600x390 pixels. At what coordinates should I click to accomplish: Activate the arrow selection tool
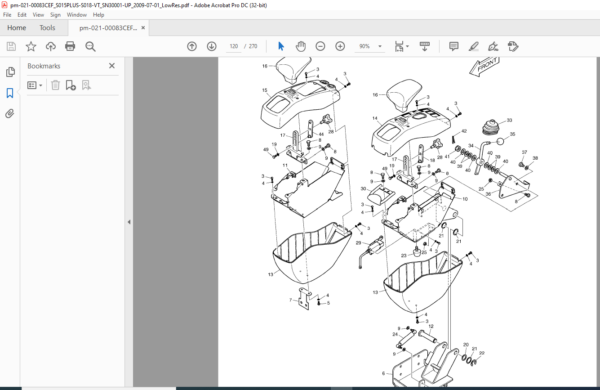tap(281, 46)
